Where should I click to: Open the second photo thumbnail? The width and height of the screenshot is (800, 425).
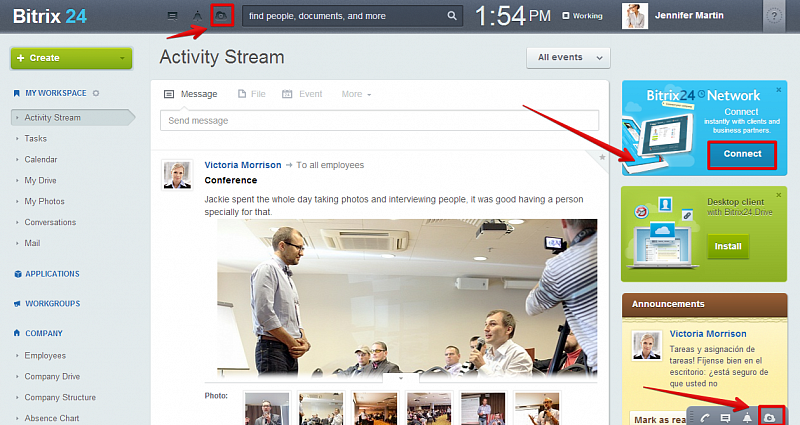point(321,408)
